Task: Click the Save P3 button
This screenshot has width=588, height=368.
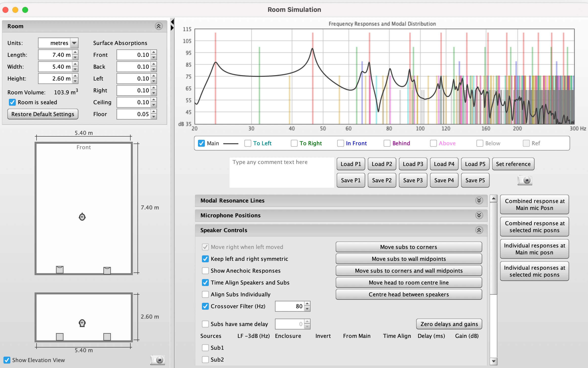Action: coord(413,180)
